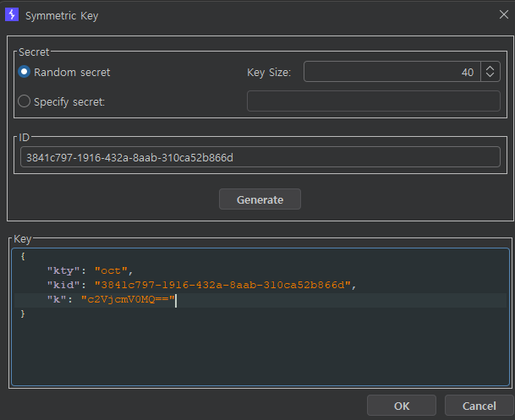Select the Random secret radio button
The image size is (515, 420).
pos(24,73)
